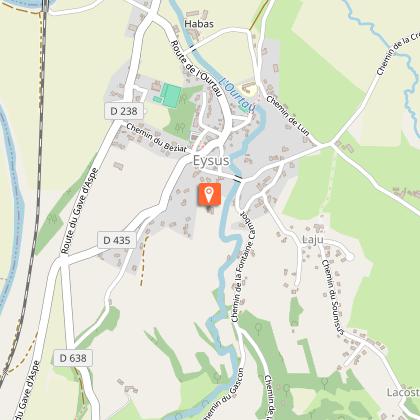Image resolution: width=420 pixels, height=420 pixels.
Task: Click the tree symbol in southern forest
Action: click(258, 328)
